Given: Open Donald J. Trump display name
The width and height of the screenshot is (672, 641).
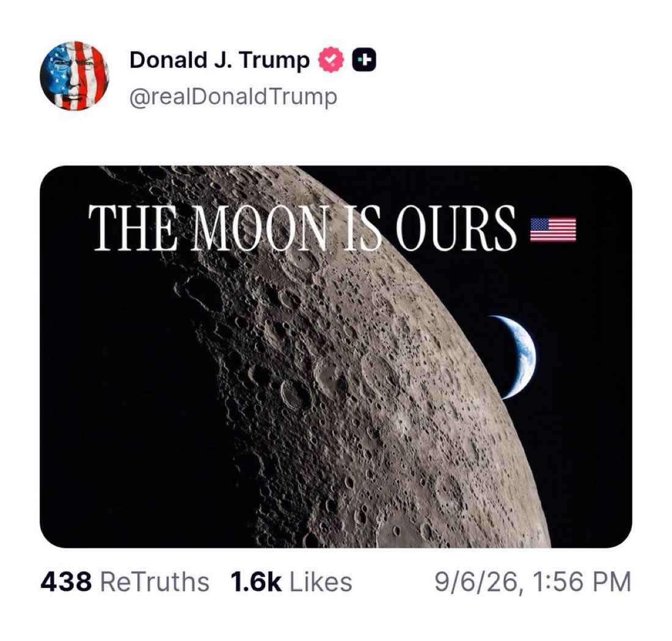Looking at the screenshot, I should point(219,60).
